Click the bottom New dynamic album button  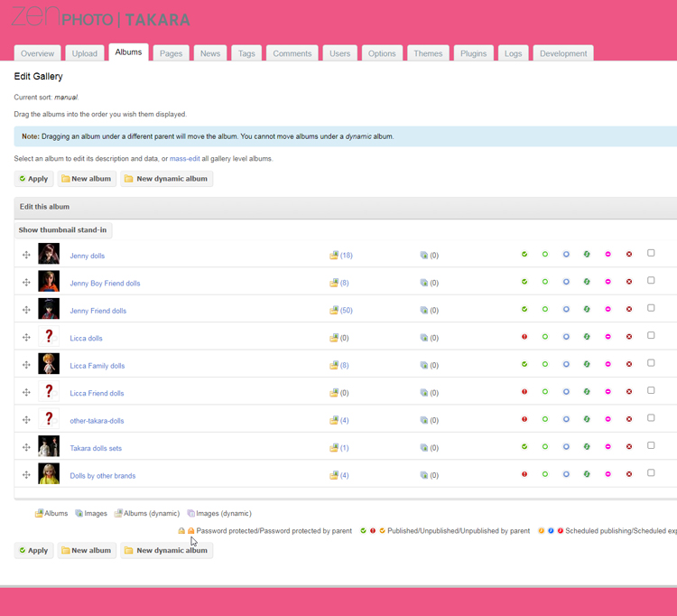click(167, 550)
